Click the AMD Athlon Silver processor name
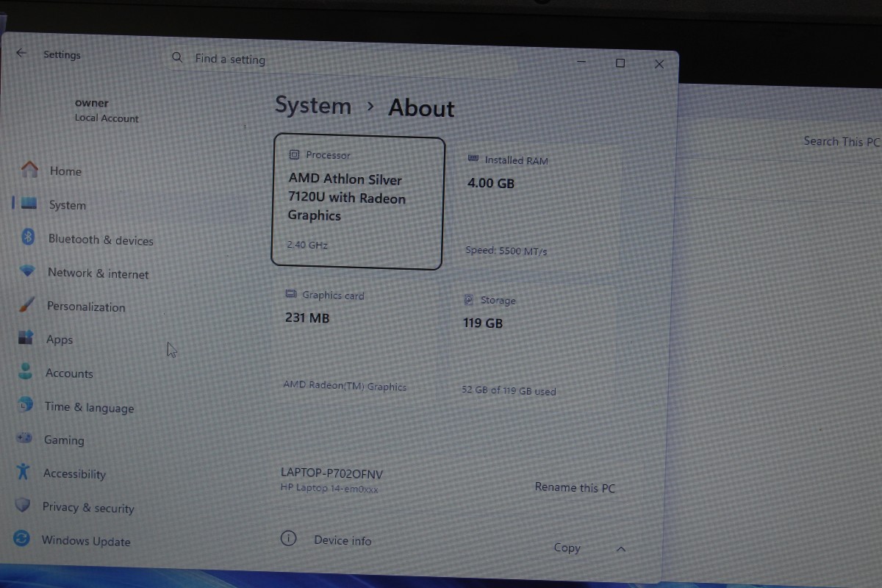Viewport: 882px width, 588px height. coord(346,197)
